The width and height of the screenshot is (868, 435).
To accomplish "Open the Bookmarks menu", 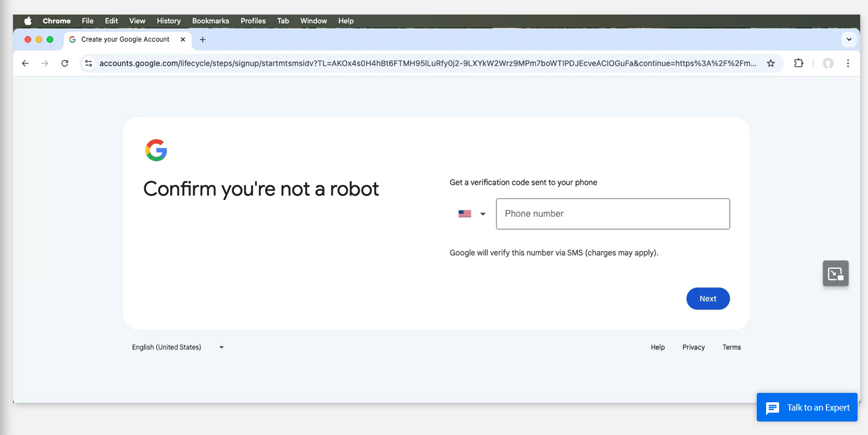I will [211, 21].
